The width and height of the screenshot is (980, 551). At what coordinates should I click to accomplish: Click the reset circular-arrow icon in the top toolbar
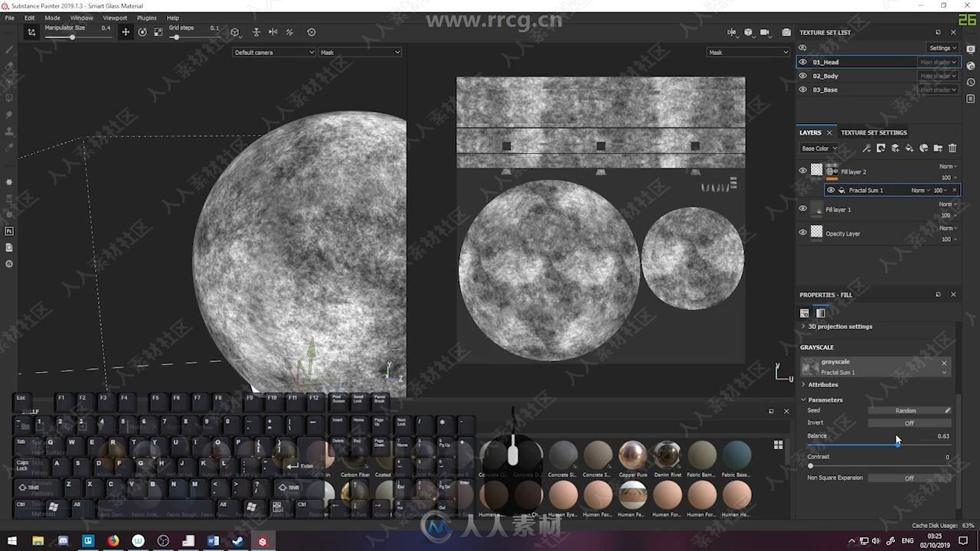click(x=311, y=32)
